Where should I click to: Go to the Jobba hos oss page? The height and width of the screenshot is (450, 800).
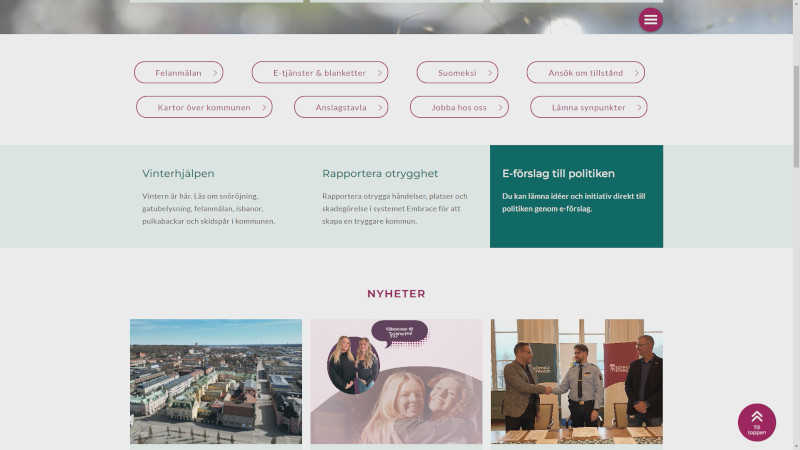(x=459, y=107)
